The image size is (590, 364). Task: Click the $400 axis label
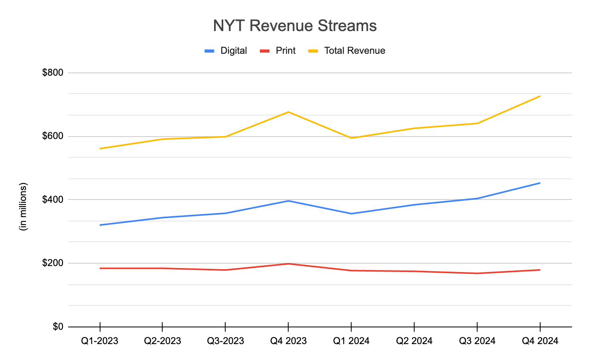click(53, 200)
